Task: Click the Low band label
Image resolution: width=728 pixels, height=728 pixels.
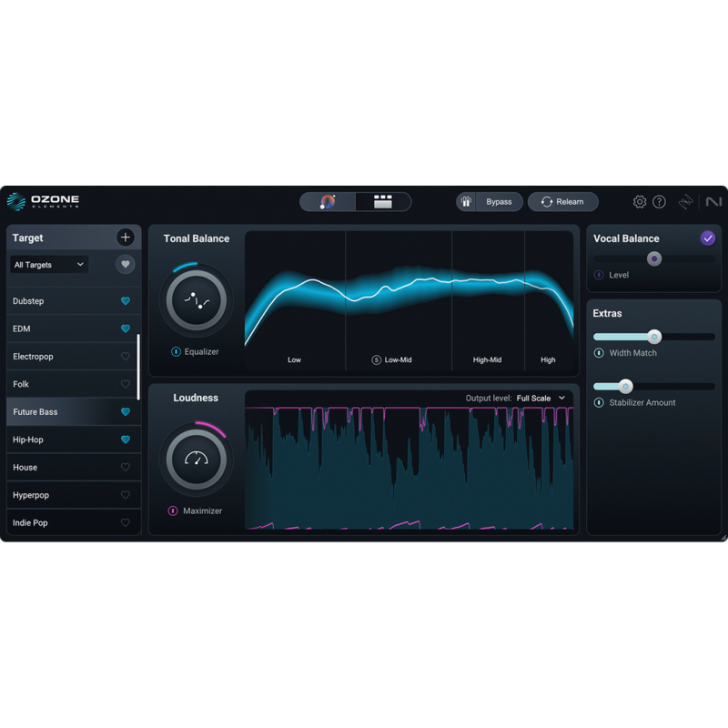Action: point(294,359)
